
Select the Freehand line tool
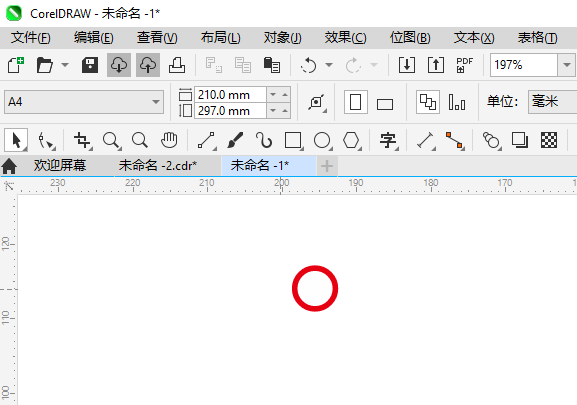coord(206,141)
